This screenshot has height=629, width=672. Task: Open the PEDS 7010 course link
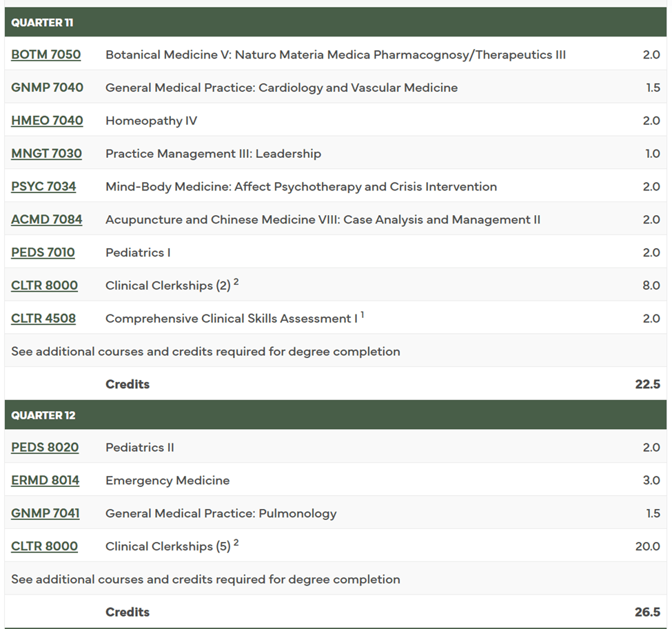43,252
